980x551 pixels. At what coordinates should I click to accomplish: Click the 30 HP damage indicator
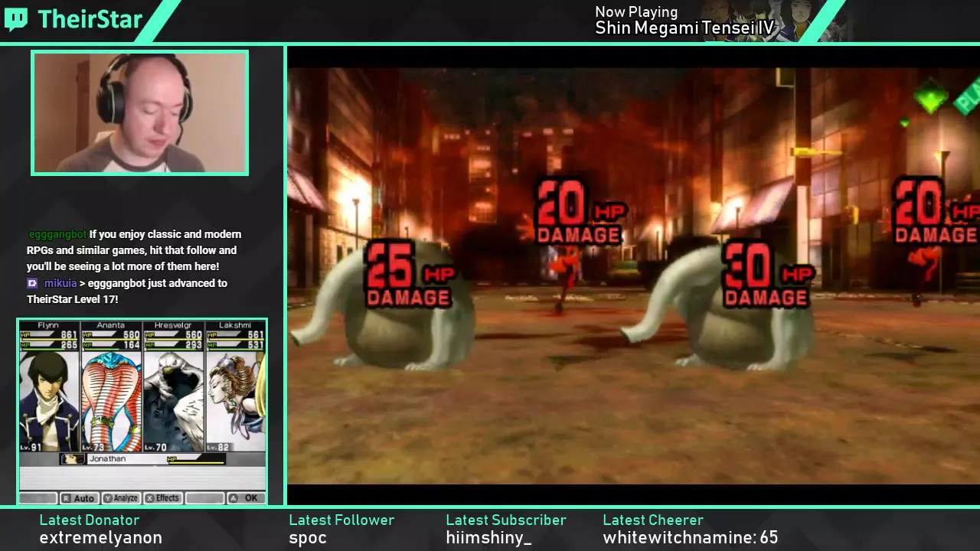point(768,275)
